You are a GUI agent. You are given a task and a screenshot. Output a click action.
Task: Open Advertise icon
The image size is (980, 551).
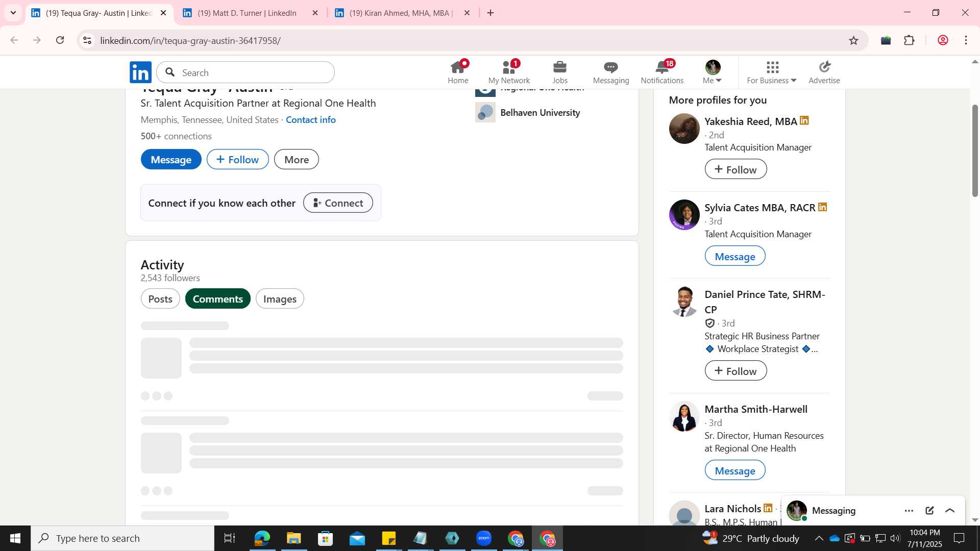pos(824,72)
